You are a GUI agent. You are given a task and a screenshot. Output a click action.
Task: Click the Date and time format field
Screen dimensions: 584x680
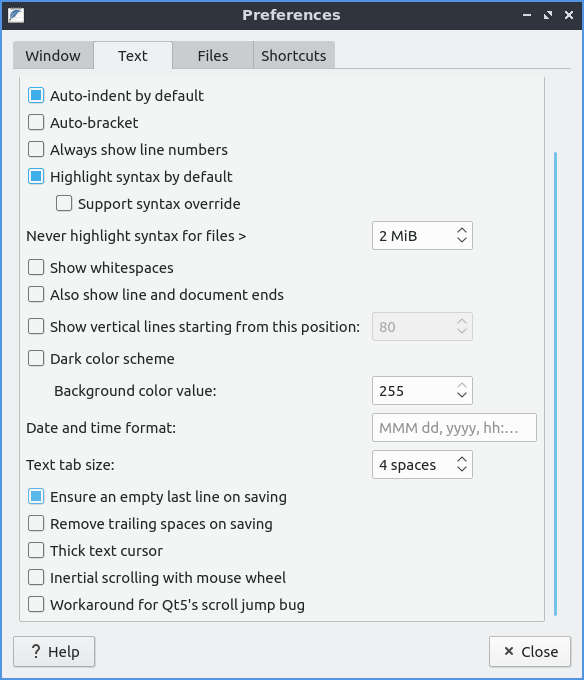(x=454, y=428)
